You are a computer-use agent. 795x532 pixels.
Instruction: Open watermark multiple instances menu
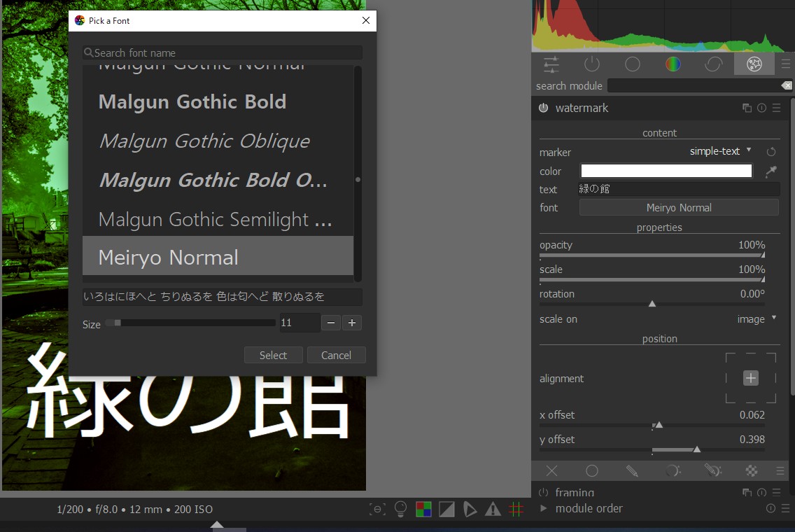(747, 108)
